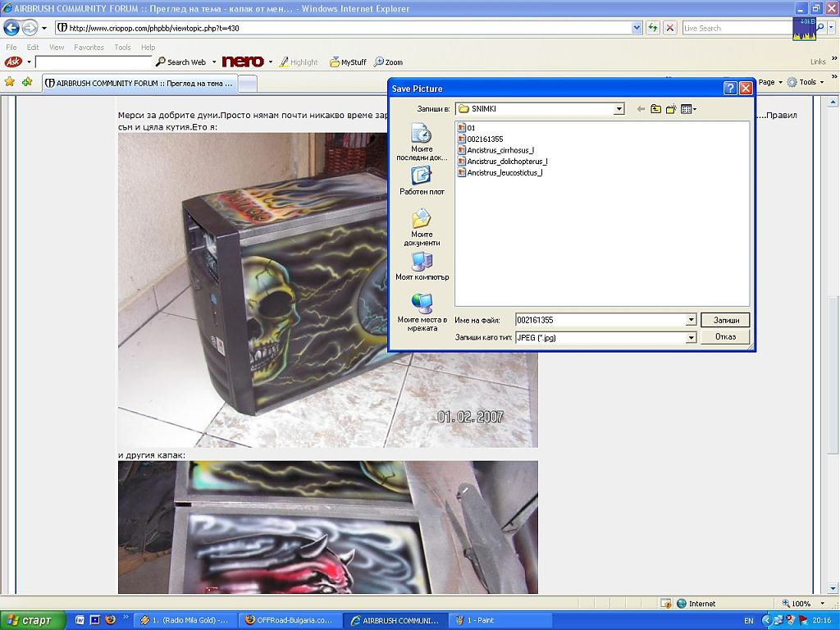Viewport: 840px width, 630px height.
Task: Select file 002161355 in the list
Action: [480, 139]
